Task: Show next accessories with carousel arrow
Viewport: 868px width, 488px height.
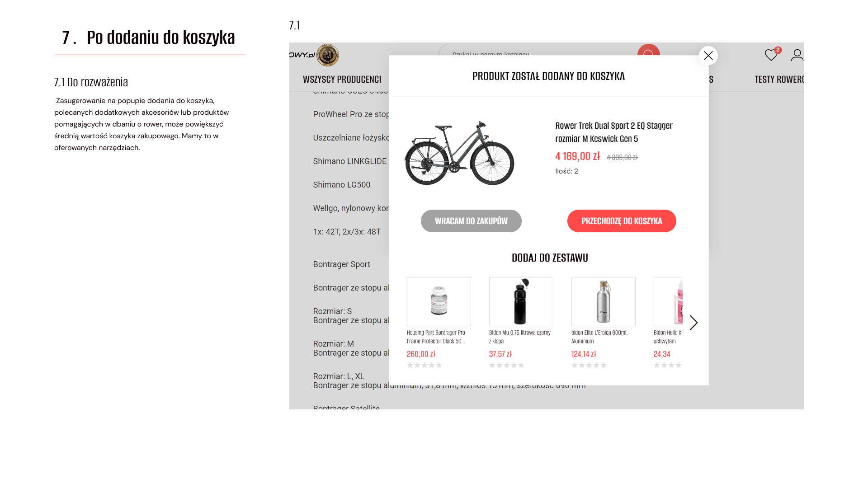Action: (693, 323)
